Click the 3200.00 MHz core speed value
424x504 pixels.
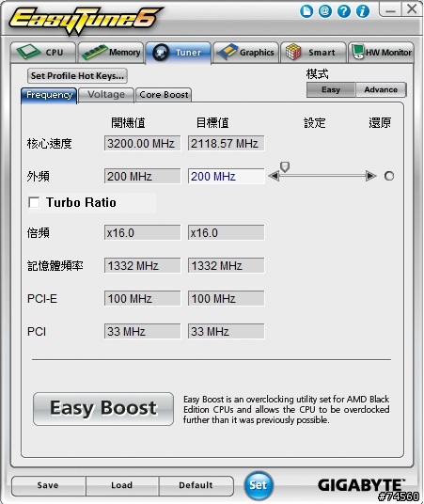tap(142, 143)
